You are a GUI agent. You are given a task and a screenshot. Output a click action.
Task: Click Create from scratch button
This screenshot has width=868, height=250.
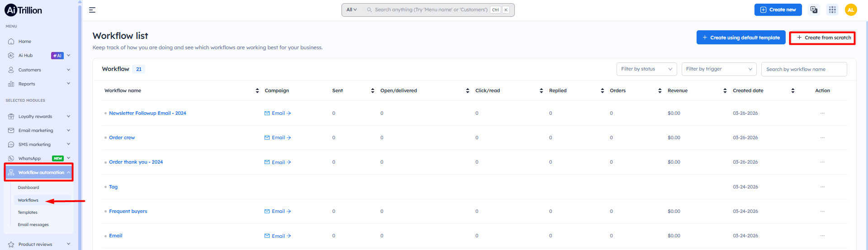coord(823,38)
